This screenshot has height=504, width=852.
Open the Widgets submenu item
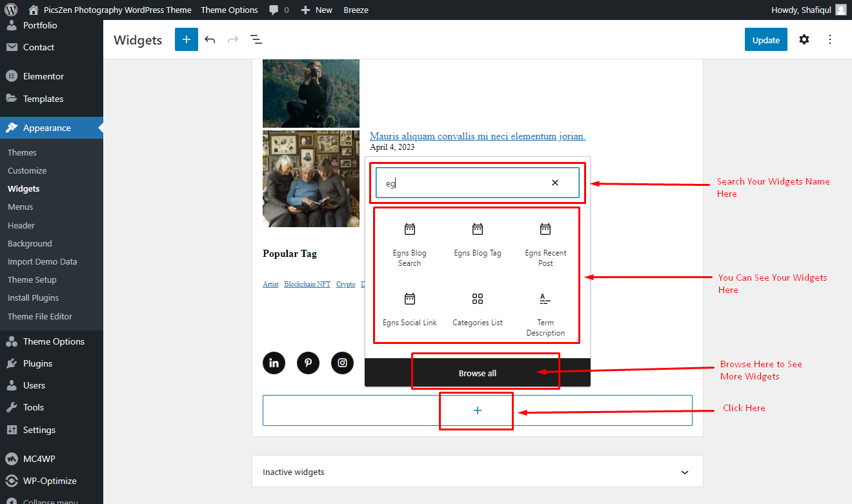tap(23, 188)
